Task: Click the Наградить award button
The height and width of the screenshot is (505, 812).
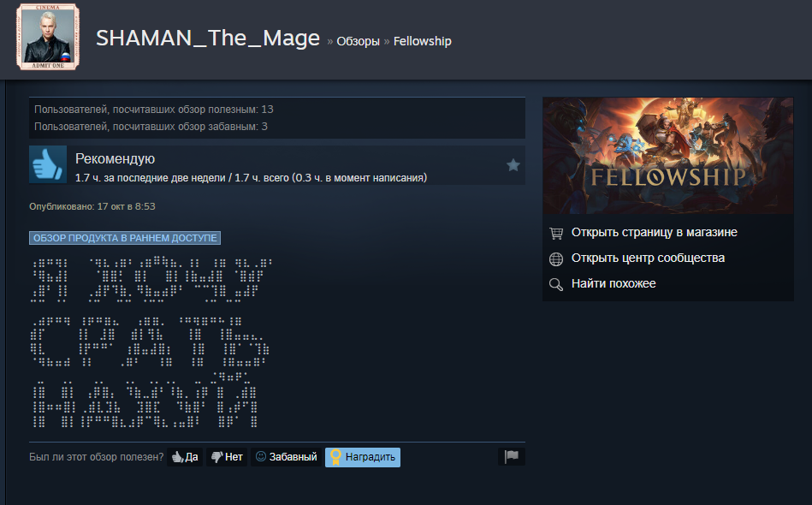Action: [363, 457]
